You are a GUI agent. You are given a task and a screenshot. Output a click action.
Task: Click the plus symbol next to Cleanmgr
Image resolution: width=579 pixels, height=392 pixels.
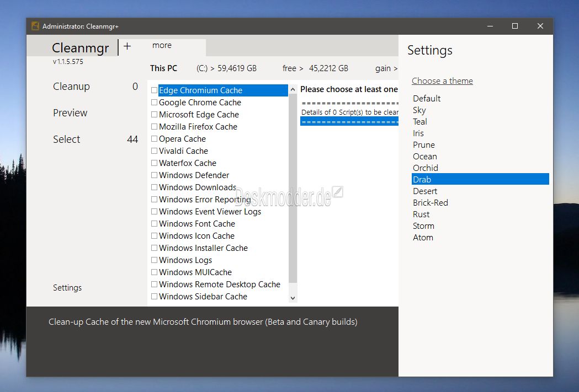(127, 46)
